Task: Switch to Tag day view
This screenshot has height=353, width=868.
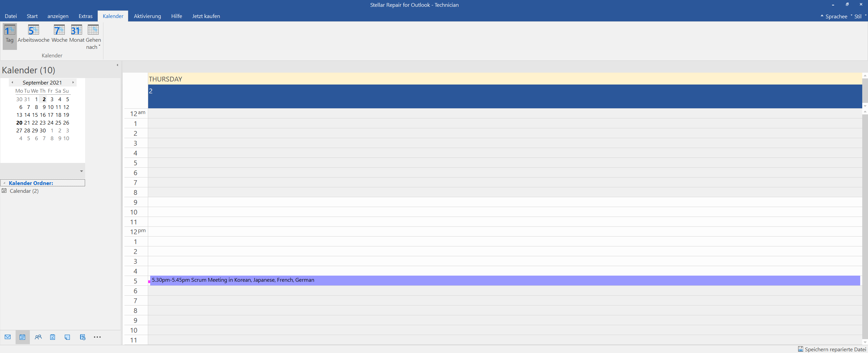Action: pos(9,34)
